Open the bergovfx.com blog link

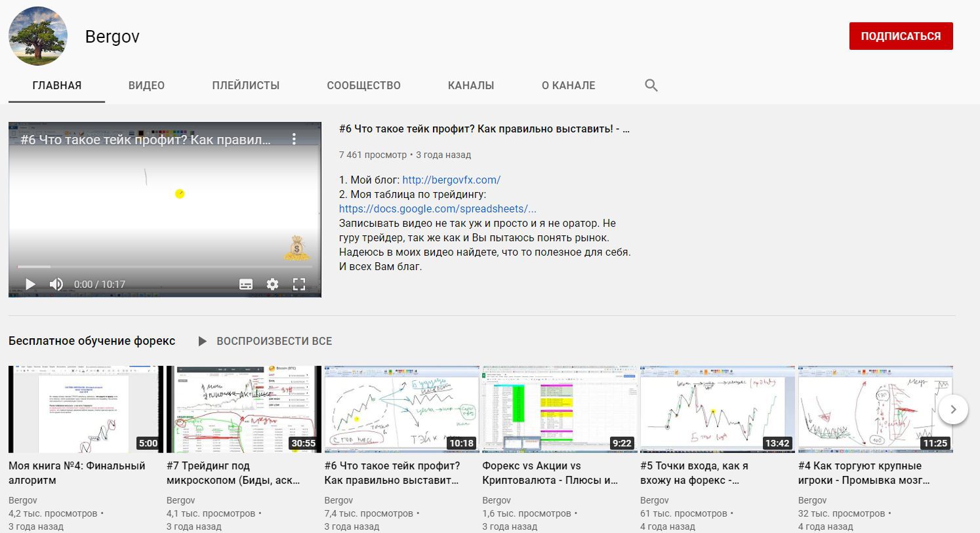(x=451, y=180)
